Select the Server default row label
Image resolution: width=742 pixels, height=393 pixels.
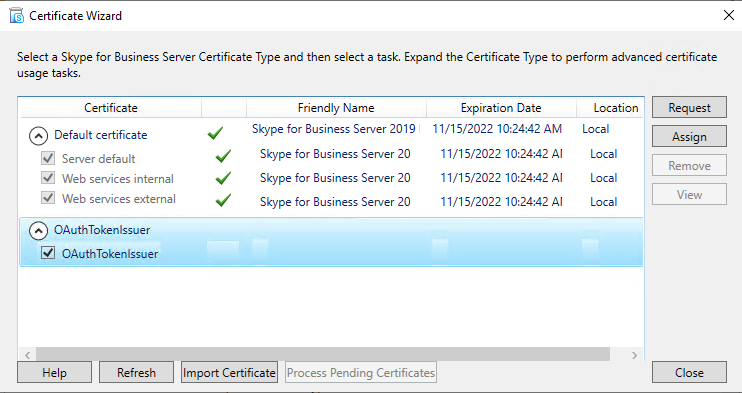tap(98, 159)
